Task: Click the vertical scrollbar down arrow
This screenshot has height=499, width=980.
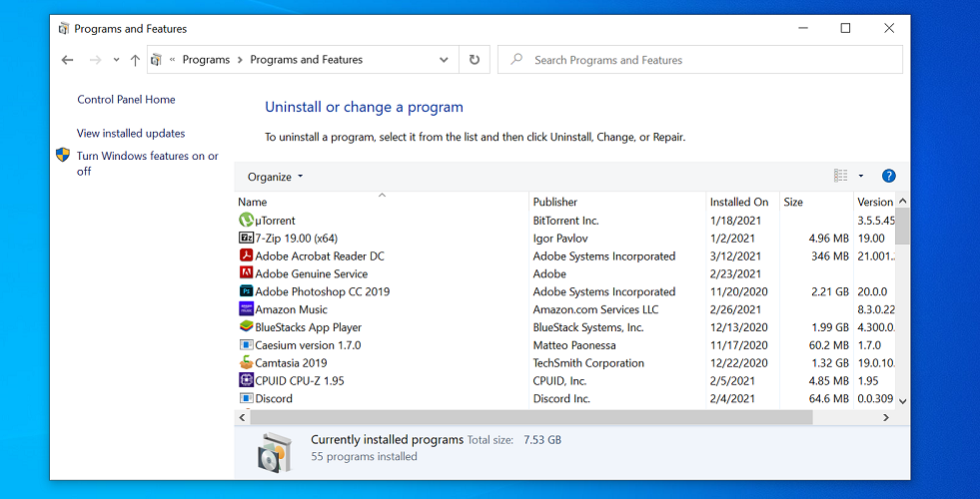Action: [902, 401]
